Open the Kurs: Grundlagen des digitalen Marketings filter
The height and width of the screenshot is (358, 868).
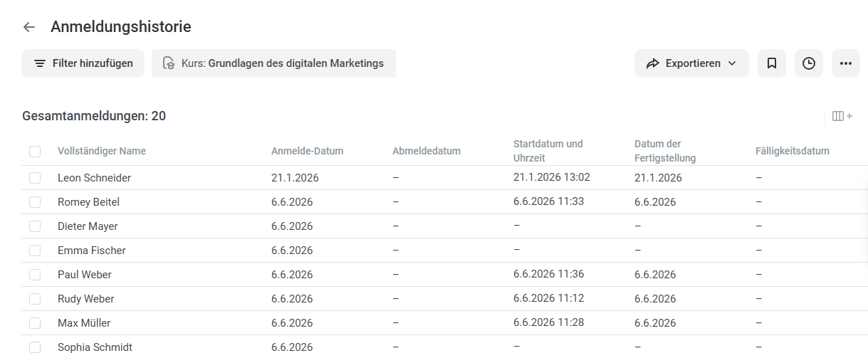pos(273,63)
